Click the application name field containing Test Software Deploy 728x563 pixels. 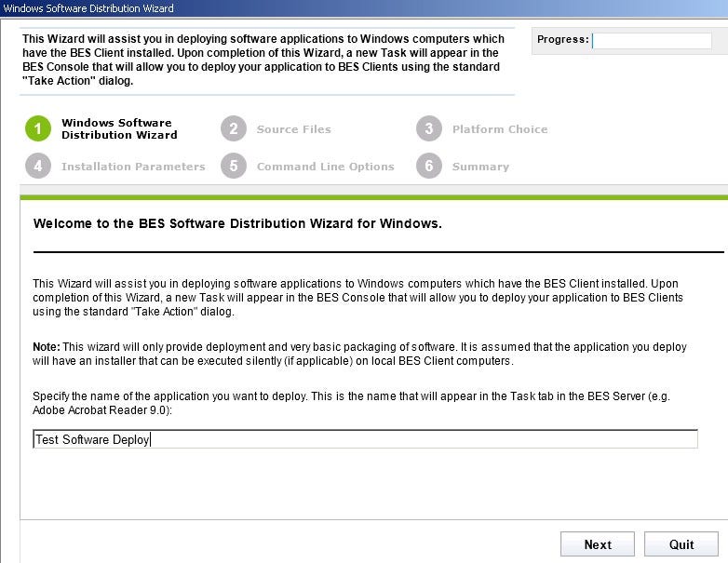tap(365, 439)
